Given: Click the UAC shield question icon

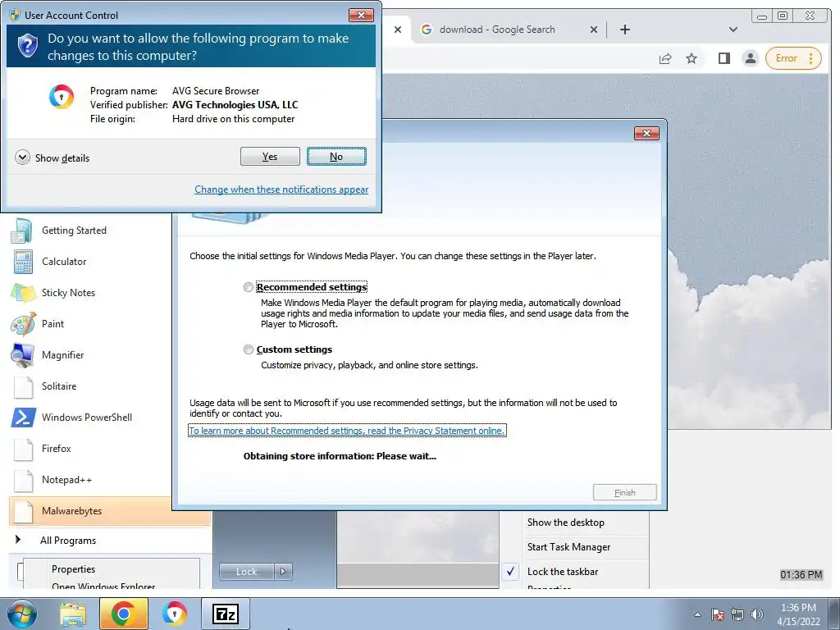Looking at the screenshot, I should (27, 46).
